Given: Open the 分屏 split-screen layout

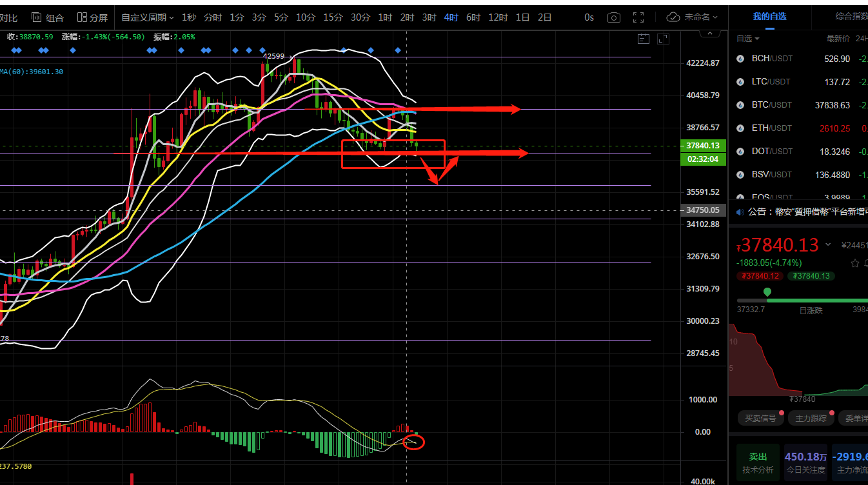Looking at the screenshot, I should [92, 17].
